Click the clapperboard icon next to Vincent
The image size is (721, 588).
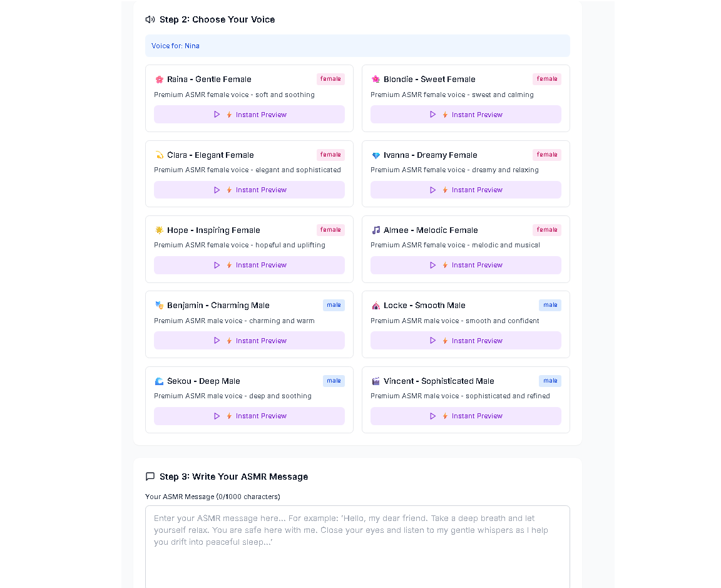pos(376,381)
